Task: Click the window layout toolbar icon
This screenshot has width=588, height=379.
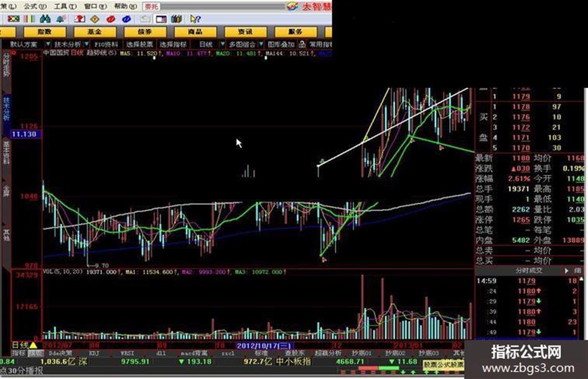Action: (x=161, y=19)
